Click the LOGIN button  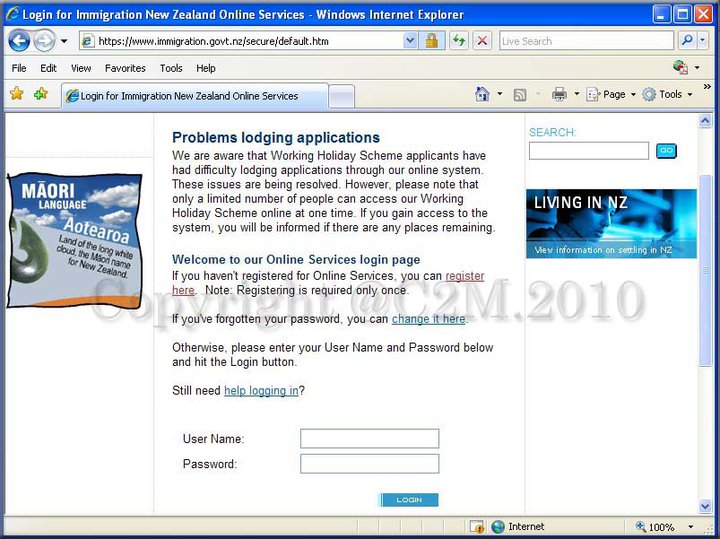point(409,500)
